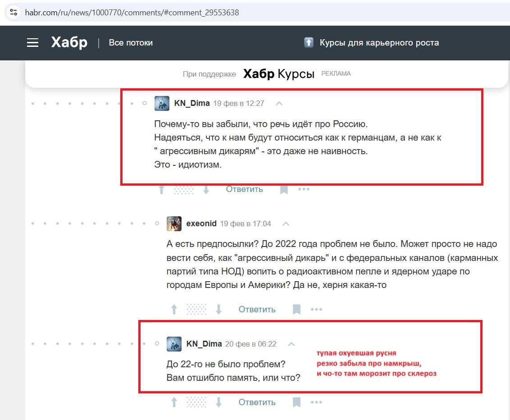Upvote exeonid's comment
Image resolution: width=510 pixels, height=420 pixels.
click(174, 309)
